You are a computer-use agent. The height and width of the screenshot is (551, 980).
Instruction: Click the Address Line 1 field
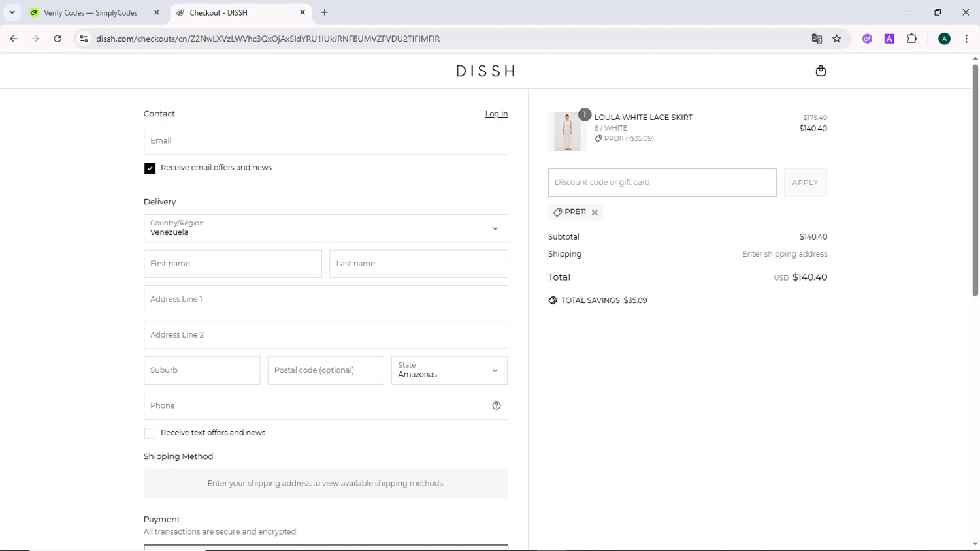coord(325,299)
